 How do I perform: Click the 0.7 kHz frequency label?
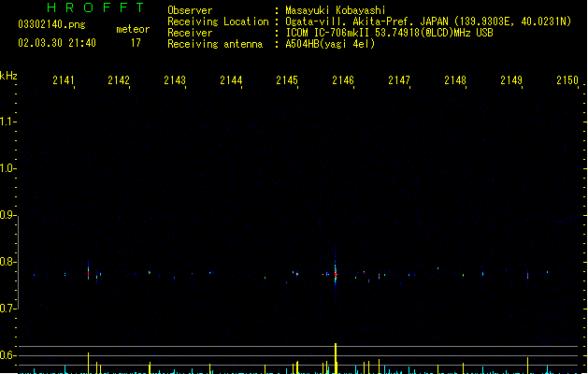coord(7,309)
